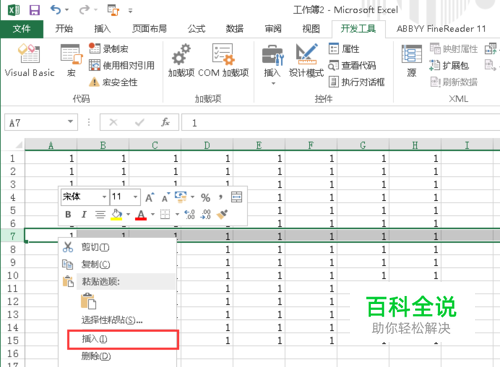This screenshot has height=367, width=500.
Task: Open the font color dropdown arrow
Action: [x=153, y=214]
